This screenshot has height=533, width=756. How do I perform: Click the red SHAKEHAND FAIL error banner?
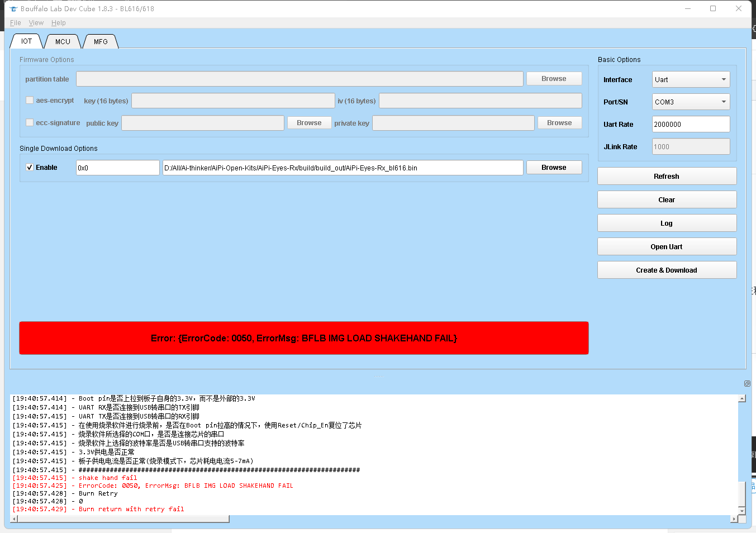(x=304, y=338)
